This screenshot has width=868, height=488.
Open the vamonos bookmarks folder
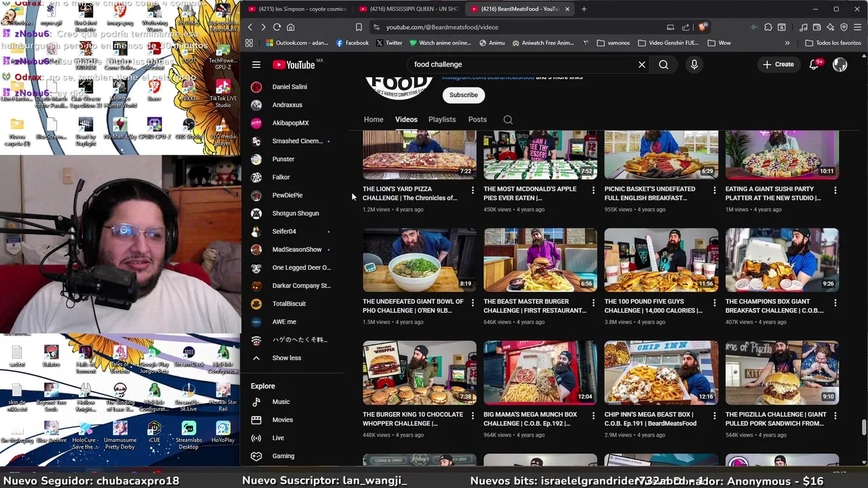point(613,43)
